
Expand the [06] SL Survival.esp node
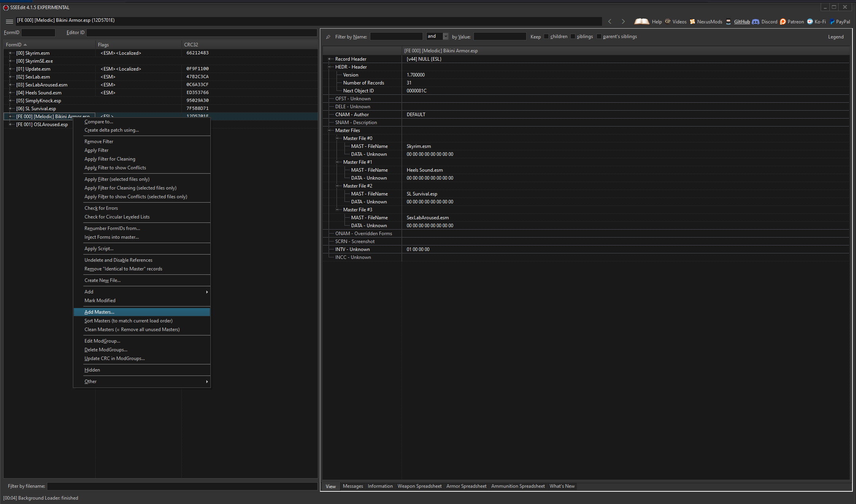tap(10, 108)
